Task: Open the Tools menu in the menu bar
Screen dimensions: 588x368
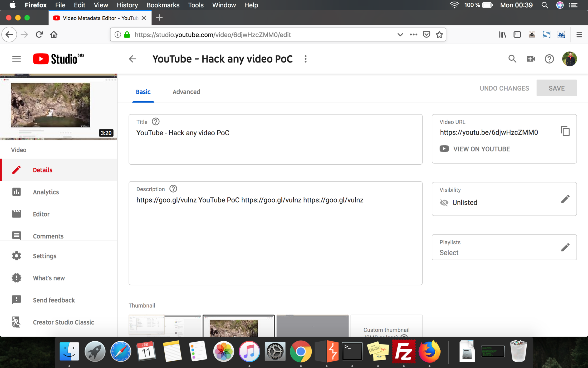Action: coord(196,5)
